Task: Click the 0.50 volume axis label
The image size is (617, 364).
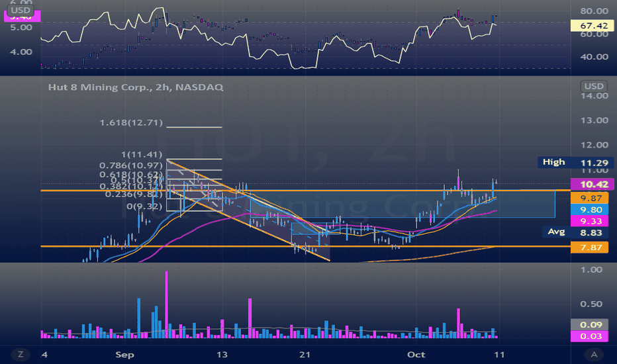Action: pyautogui.click(x=591, y=304)
